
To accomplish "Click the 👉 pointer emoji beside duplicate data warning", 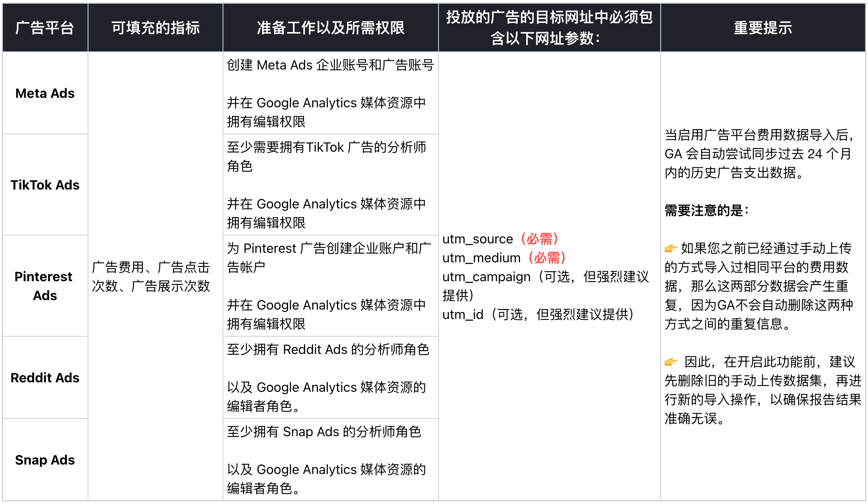I will coord(671,247).
